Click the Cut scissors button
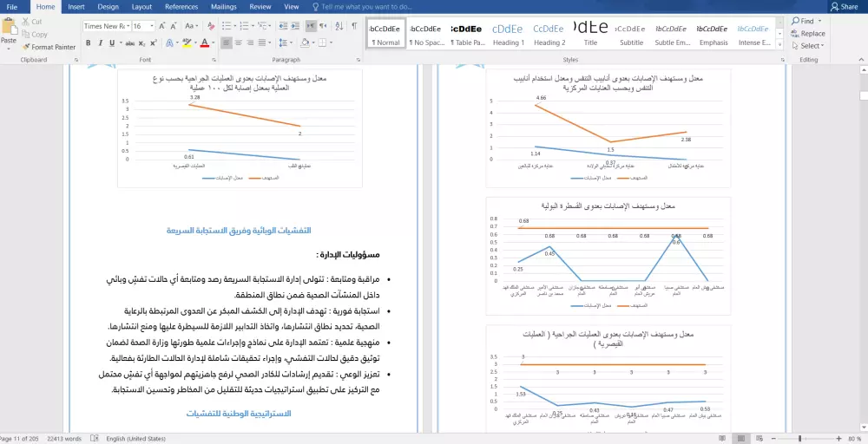This screenshot has height=444, width=868. click(x=31, y=22)
